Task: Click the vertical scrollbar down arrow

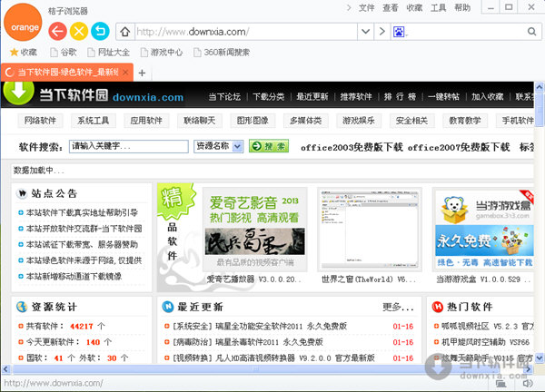Action: coord(540,358)
